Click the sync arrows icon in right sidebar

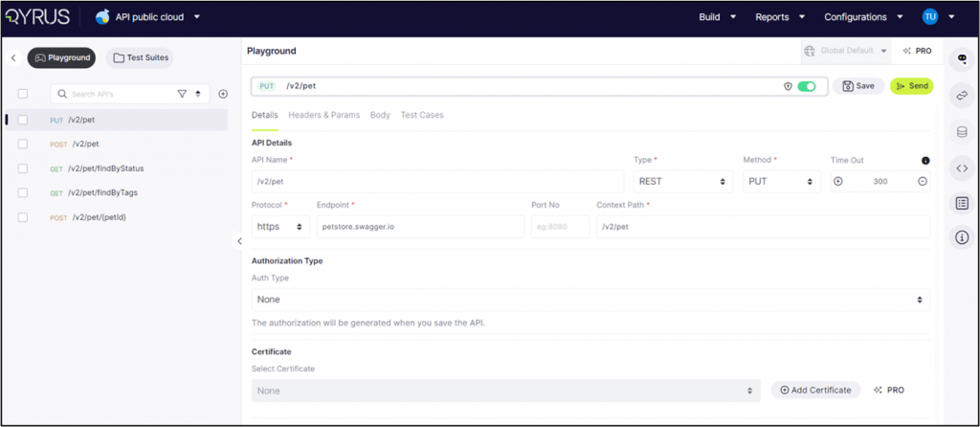pyautogui.click(x=962, y=96)
